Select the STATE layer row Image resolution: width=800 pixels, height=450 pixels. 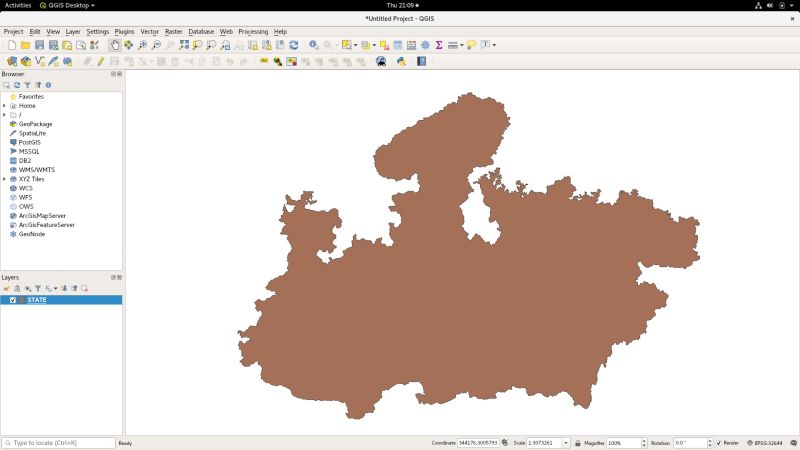pos(61,300)
